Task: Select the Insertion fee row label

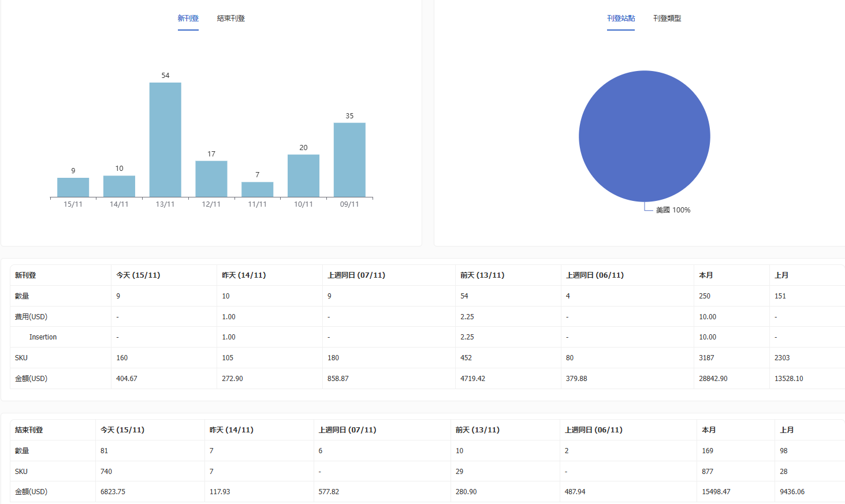Action: (43, 337)
